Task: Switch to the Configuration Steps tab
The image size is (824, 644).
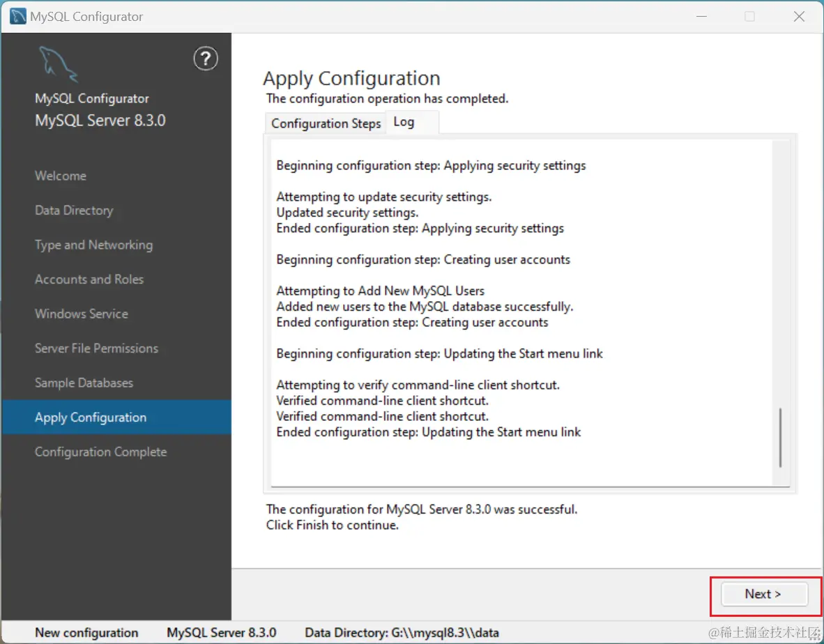Action: [x=326, y=123]
